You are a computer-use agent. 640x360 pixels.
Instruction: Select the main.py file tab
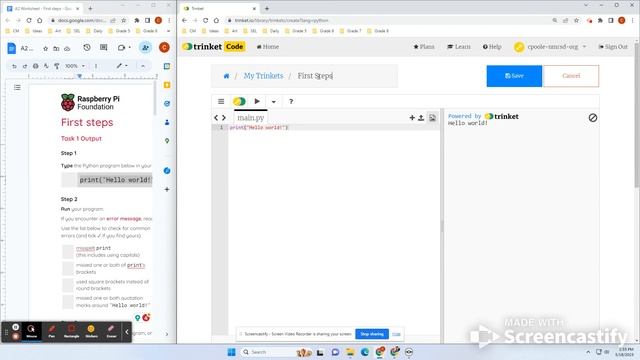pyautogui.click(x=251, y=118)
